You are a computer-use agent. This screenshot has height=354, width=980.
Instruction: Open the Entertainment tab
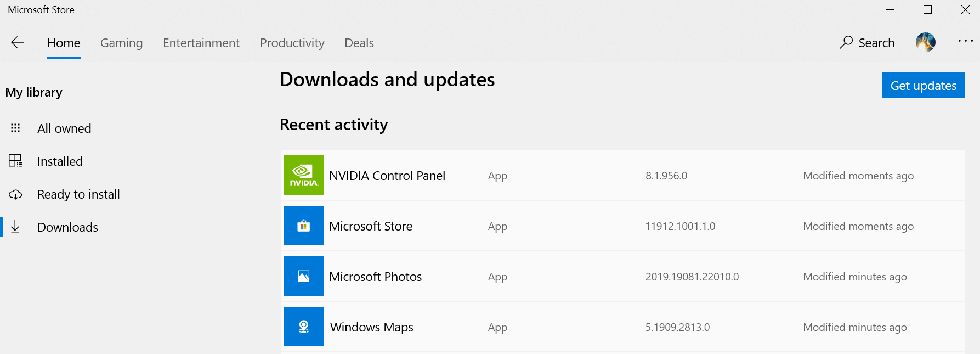(x=201, y=43)
